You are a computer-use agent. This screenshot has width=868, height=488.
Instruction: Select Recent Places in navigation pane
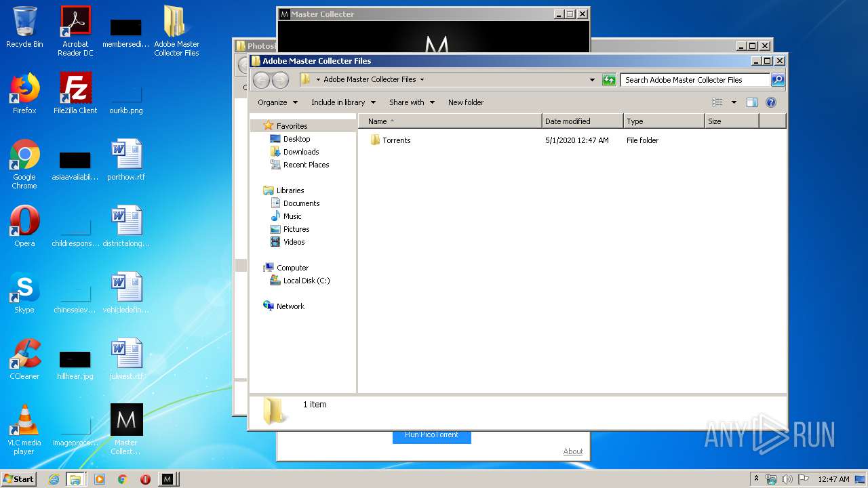click(x=306, y=165)
